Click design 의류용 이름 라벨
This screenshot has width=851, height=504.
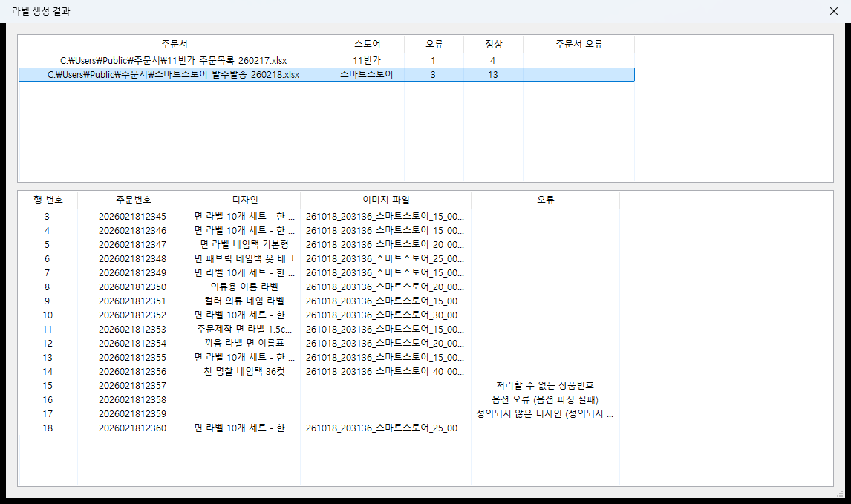tap(244, 287)
